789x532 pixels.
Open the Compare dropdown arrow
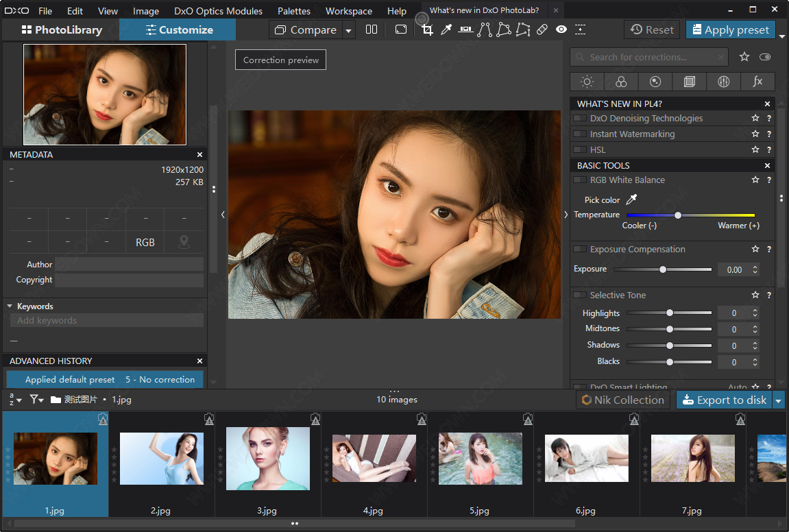(x=348, y=30)
